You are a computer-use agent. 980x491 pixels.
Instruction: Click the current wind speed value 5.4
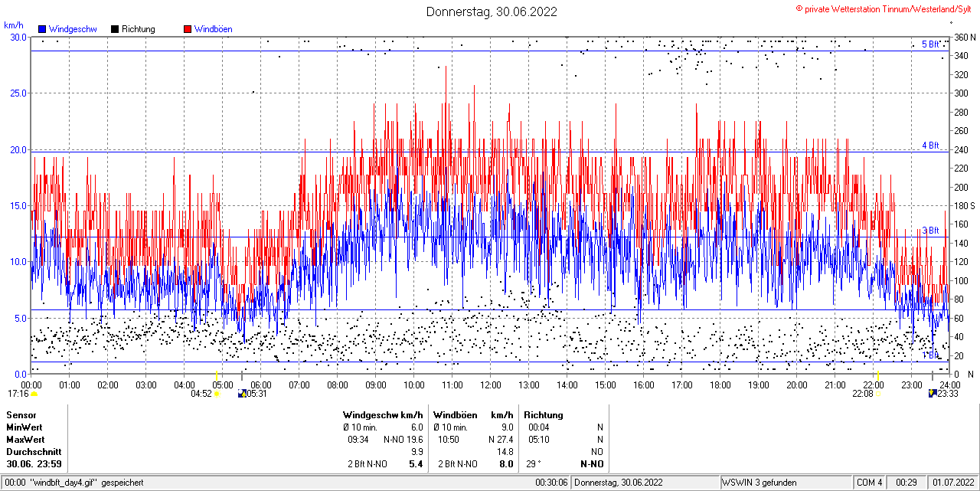pos(416,464)
